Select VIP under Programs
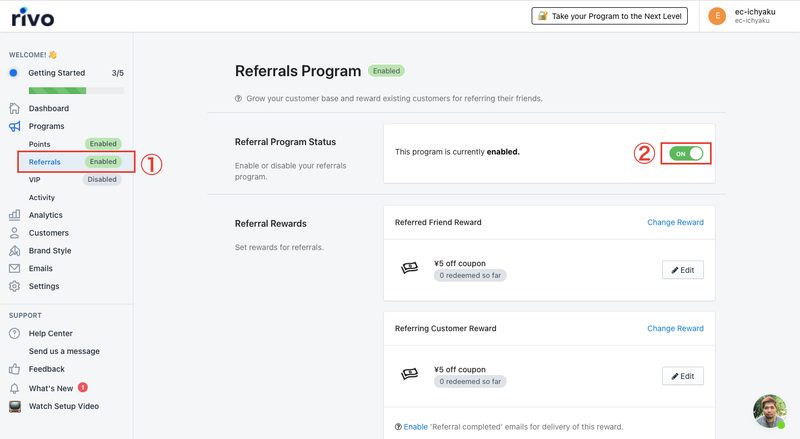 [34, 180]
